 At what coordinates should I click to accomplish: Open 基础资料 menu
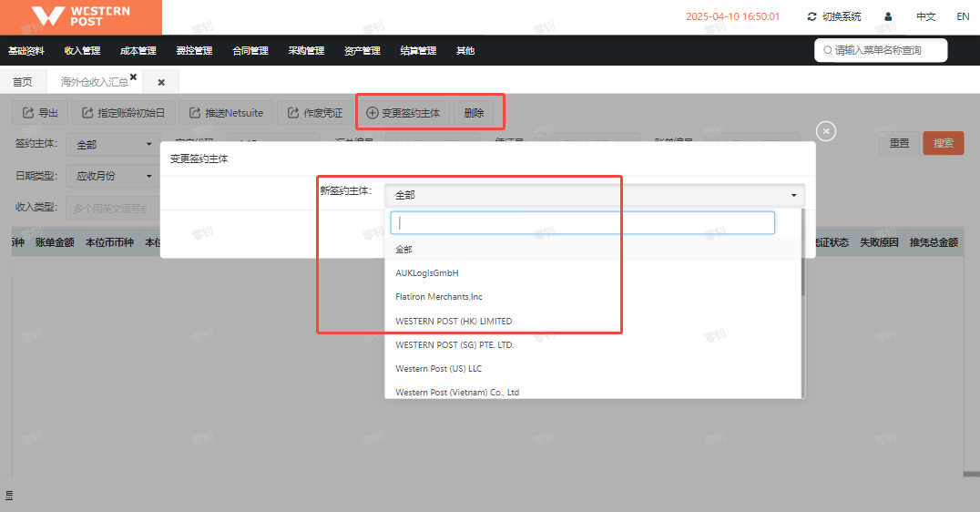point(26,51)
